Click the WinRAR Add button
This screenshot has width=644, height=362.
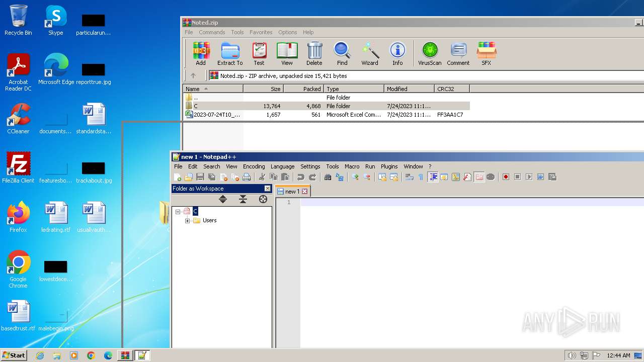pos(201,54)
